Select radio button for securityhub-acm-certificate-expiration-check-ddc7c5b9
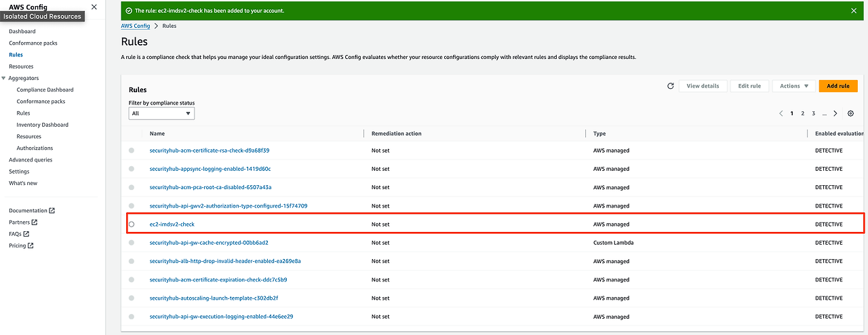Screen dimensions: 868x335 tap(132, 279)
